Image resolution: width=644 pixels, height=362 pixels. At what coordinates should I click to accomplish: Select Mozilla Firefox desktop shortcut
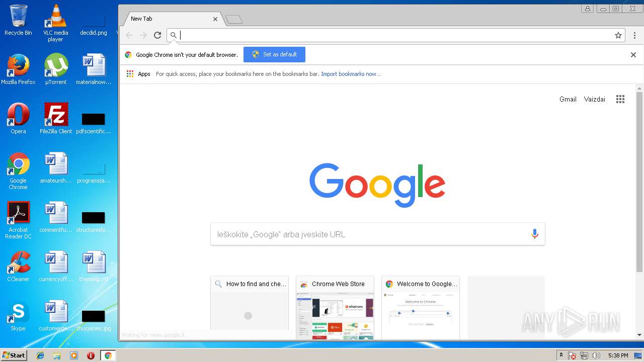tap(18, 69)
